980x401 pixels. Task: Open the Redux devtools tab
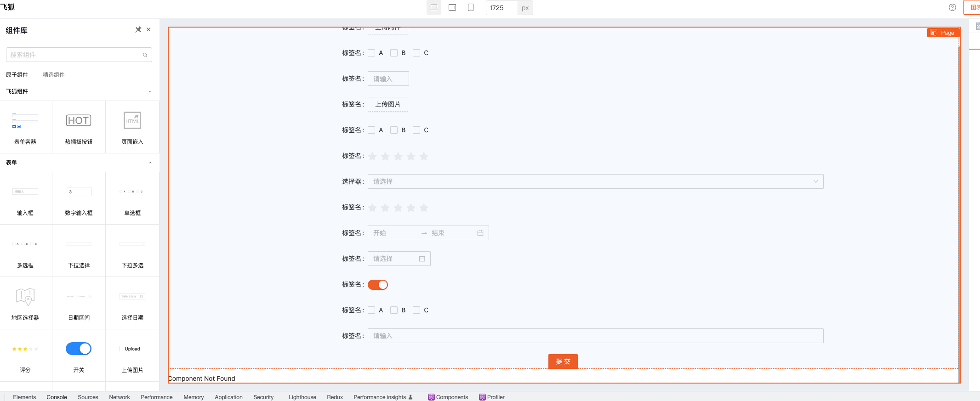click(335, 397)
